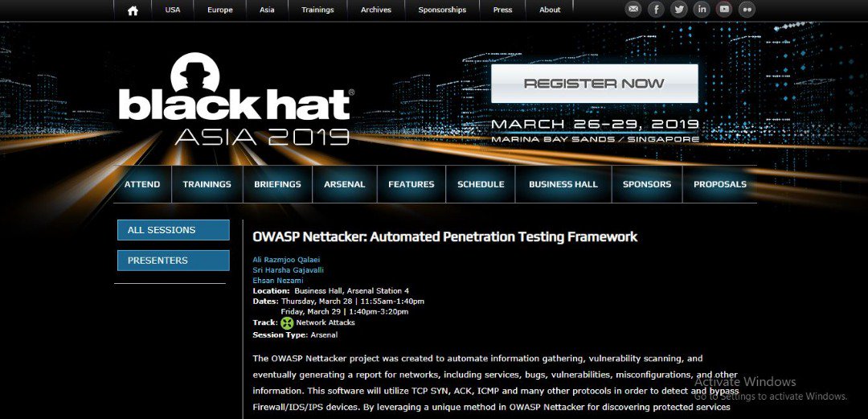The image size is (868, 419).
Task: Open the LinkedIn icon link
Action: tap(702, 9)
